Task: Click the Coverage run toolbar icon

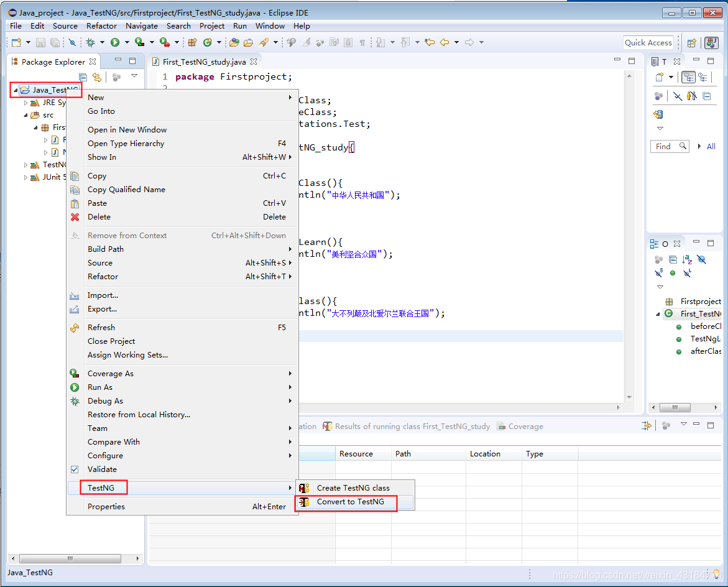Action: 139,42
